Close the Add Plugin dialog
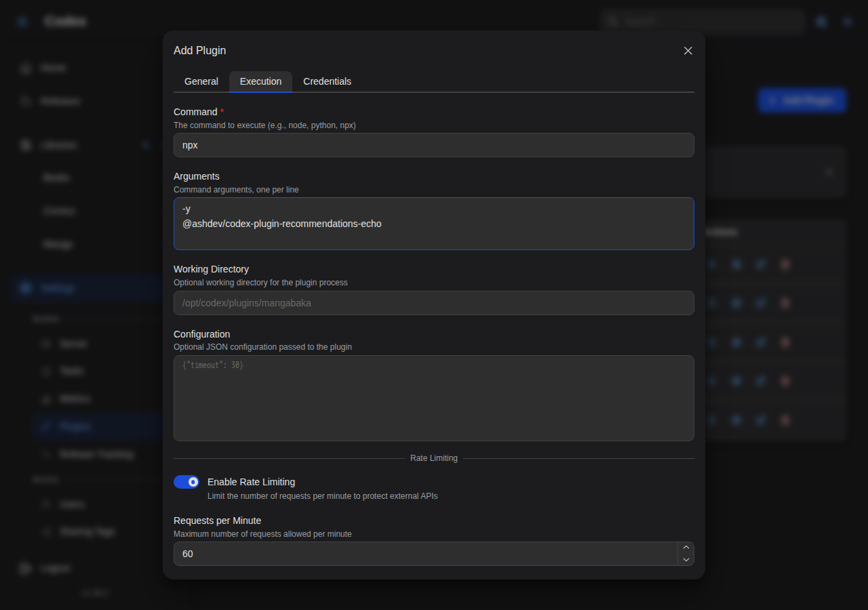 [x=688, y=51]
